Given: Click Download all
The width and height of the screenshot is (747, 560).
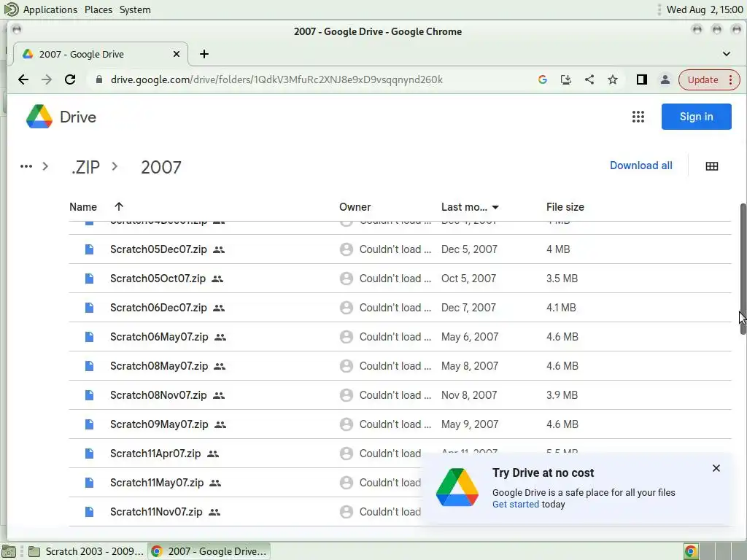Looking at the screenshot, I should tap(640, 166).
